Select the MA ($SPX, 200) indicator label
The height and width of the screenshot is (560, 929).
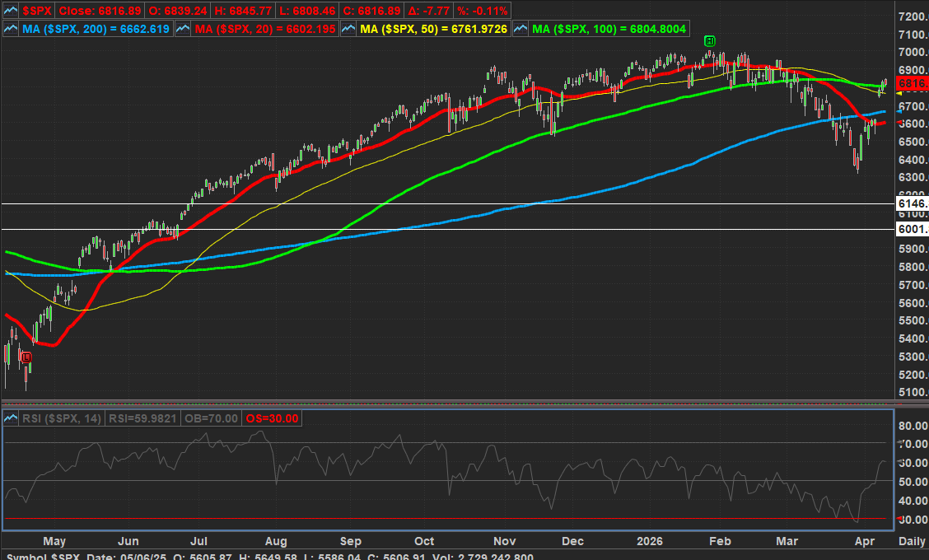[x=97, y=29]
